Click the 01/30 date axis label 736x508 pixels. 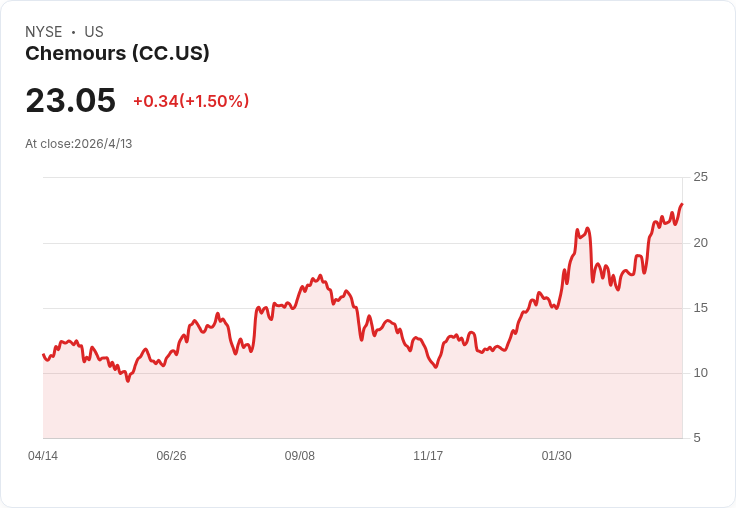[557, 456]
